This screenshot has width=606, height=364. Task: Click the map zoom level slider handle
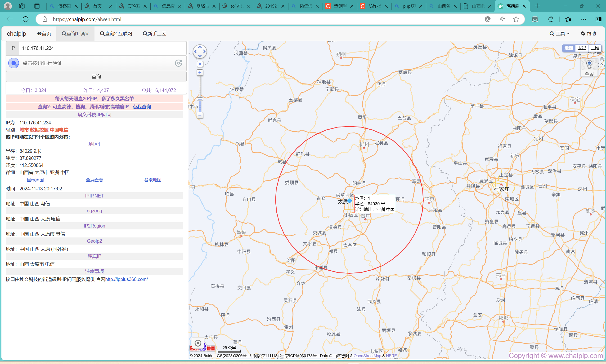point(200,99)
